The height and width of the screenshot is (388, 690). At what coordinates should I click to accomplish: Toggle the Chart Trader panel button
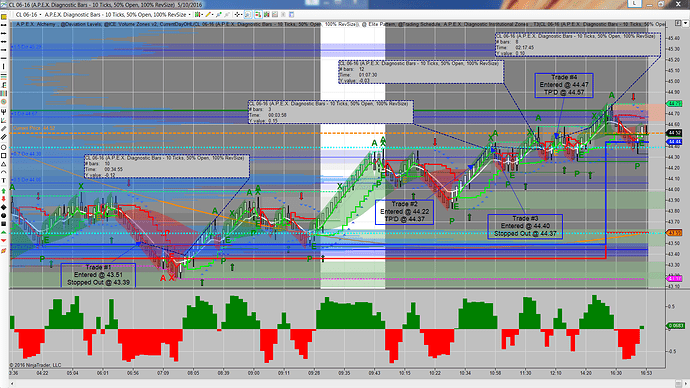click(258, 15)
